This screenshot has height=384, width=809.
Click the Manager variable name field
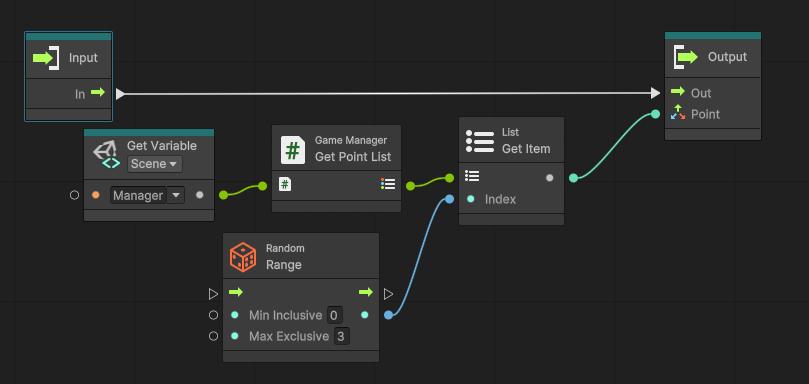tap(138, 196)
